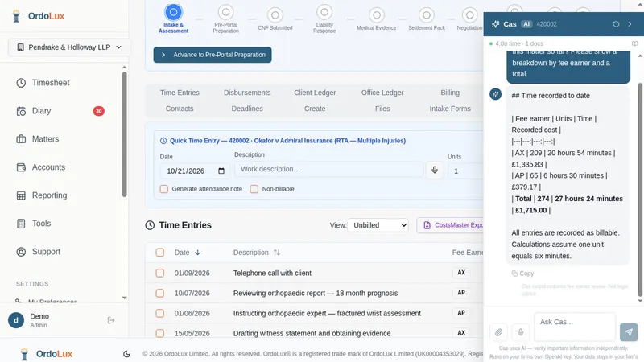
Task: Click the sidebar scroll down arrow
Action: pyautogui.click(x=125, y=298)
